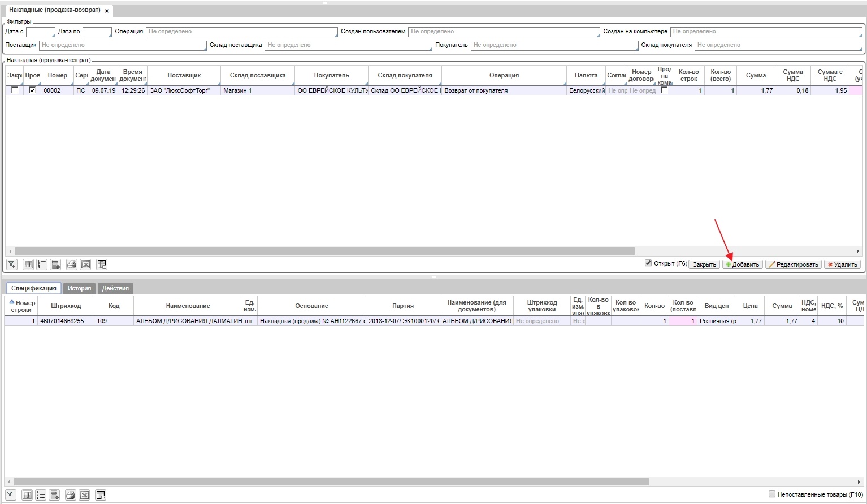Open column settings icon in invoices toolbar
Image resolution: width=867 pixels, height=504 pixels.
[x=28, y=264]
